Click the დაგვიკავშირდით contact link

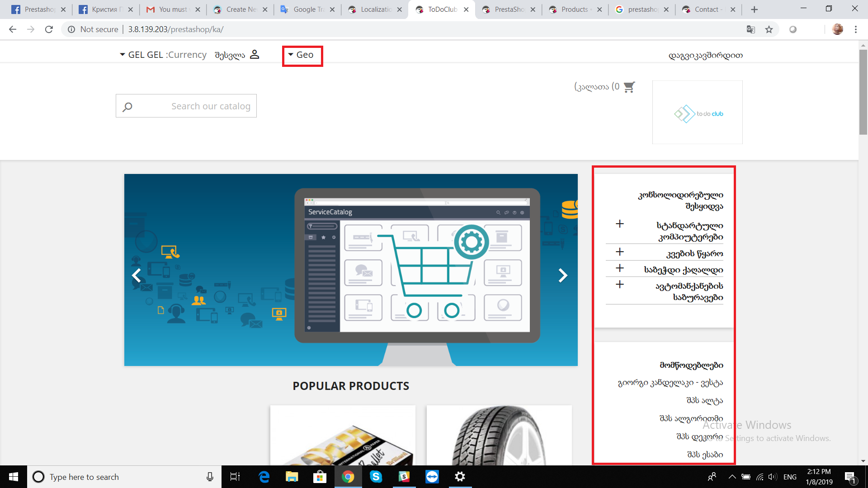[x=705, y=56]
